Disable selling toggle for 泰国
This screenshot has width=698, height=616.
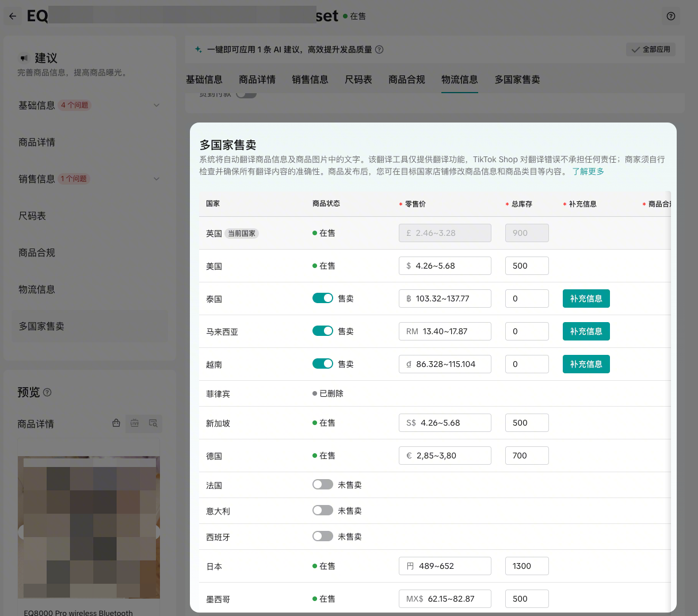tap(322, 298)
